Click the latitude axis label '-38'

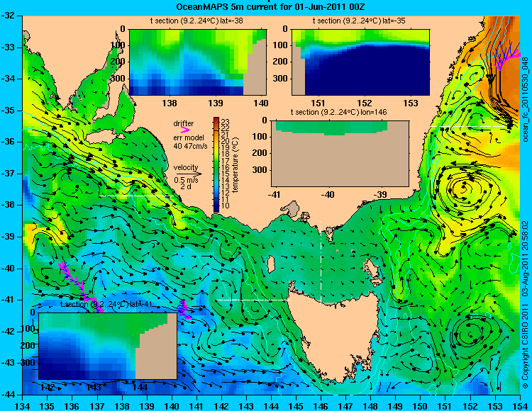pyautogui.click(x=9, y=205)
